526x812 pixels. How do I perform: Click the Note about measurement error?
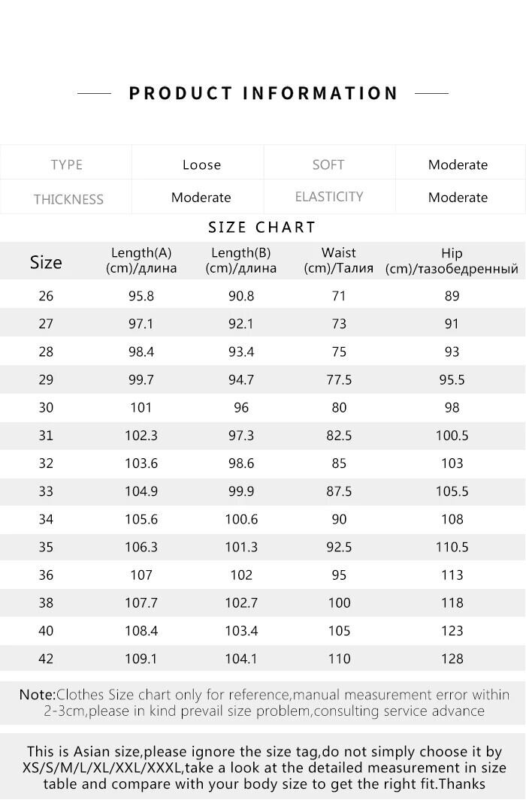click(x=263, y=703)
